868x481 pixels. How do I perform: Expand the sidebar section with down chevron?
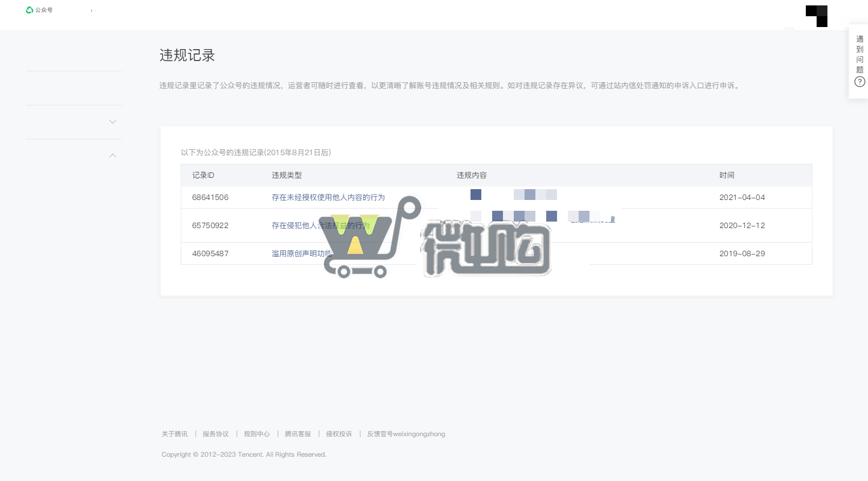click(x=112, y=122)
